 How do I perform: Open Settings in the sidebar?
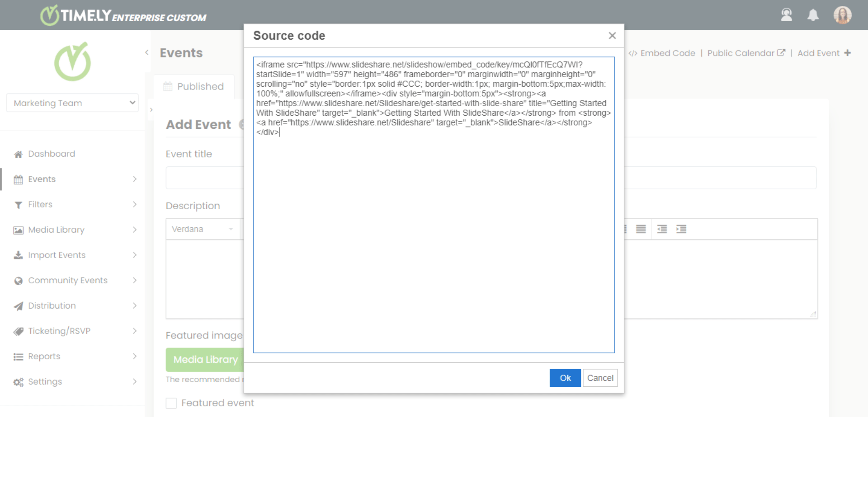[45, 381]
